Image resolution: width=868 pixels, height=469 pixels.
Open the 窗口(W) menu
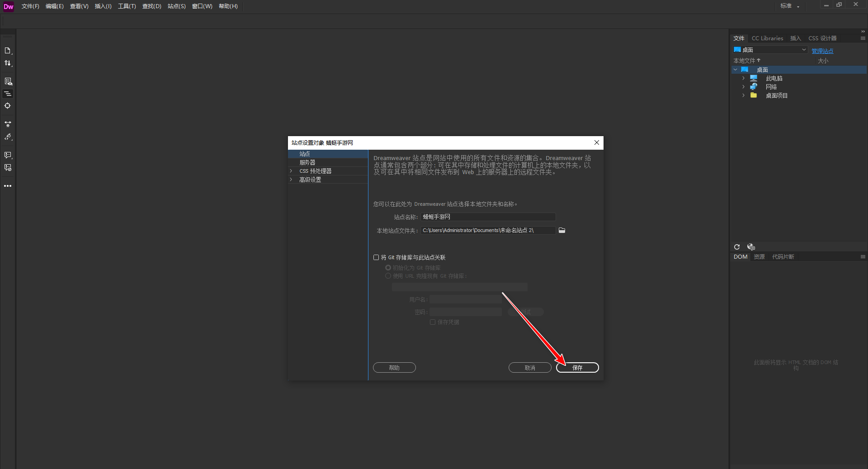[x=202, y=6]
